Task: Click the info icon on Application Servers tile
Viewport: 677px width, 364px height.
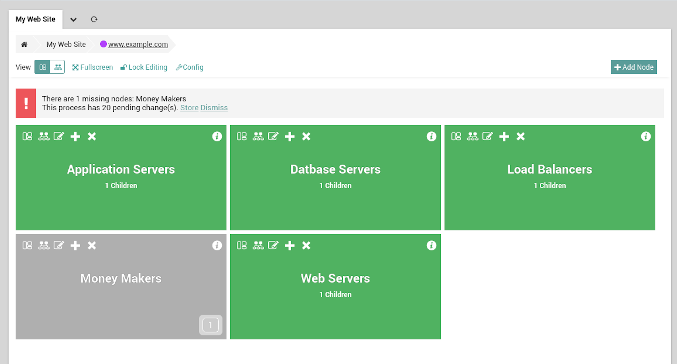Action: pos(217,136)
